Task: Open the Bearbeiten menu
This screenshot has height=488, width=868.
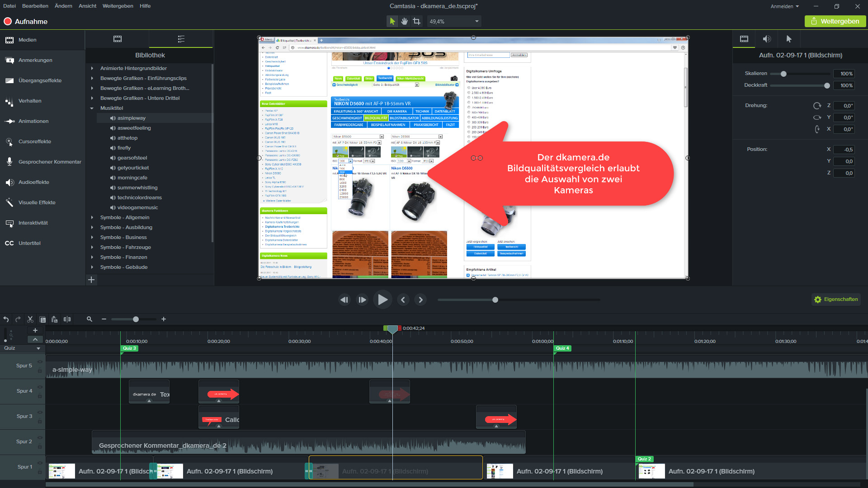Action: click(x=35, y=6)
